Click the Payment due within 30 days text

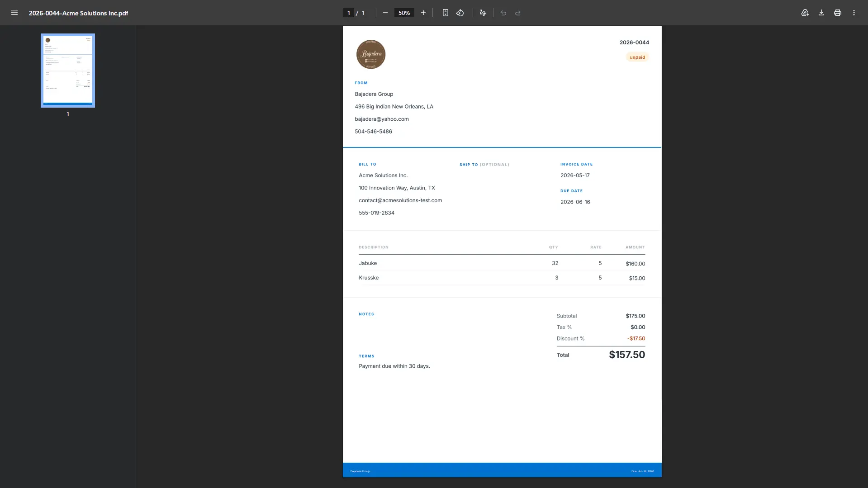point(394,366)
